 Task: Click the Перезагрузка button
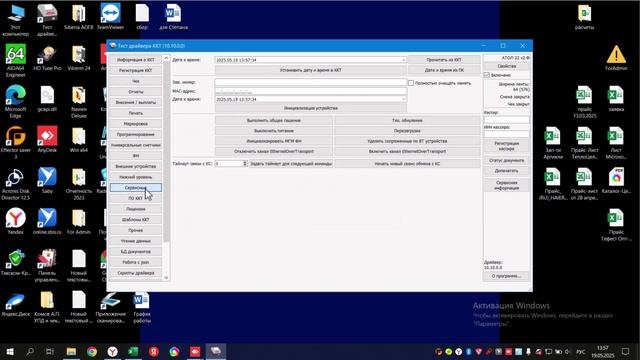407,131
